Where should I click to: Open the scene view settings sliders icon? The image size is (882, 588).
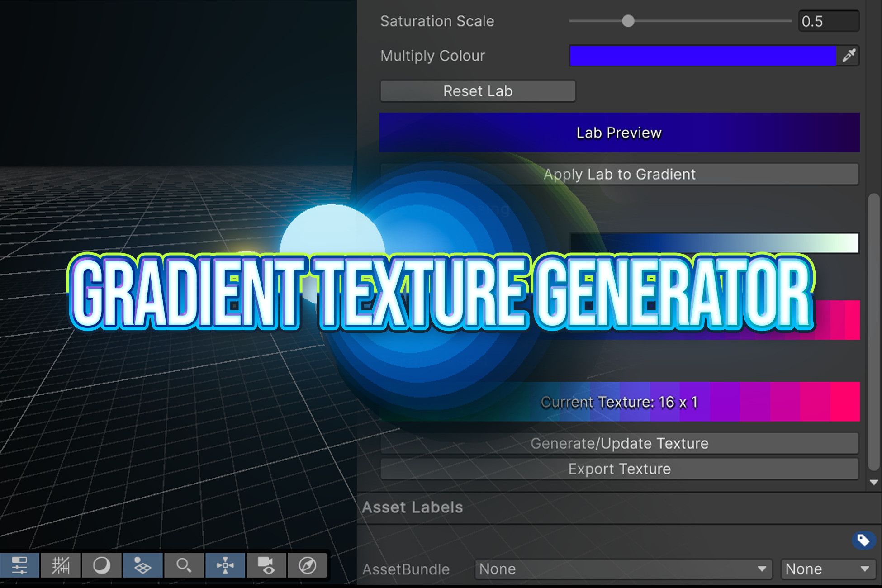tap(20, 565)
